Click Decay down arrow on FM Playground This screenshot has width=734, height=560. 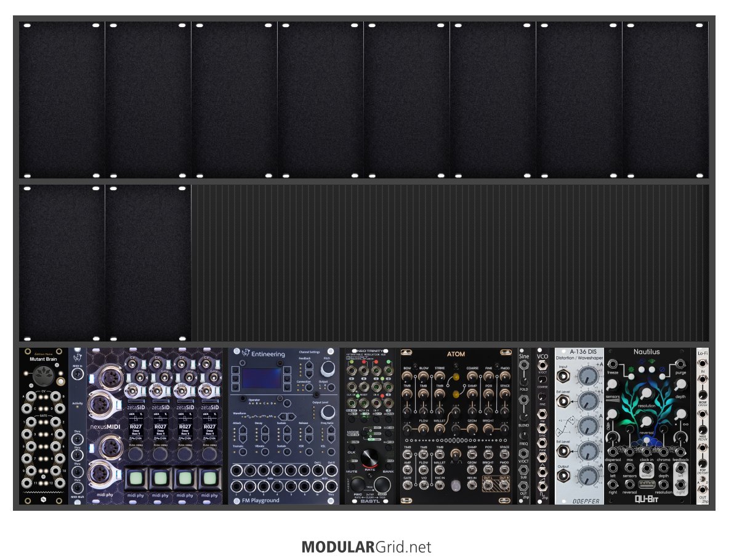coord(265,438)
